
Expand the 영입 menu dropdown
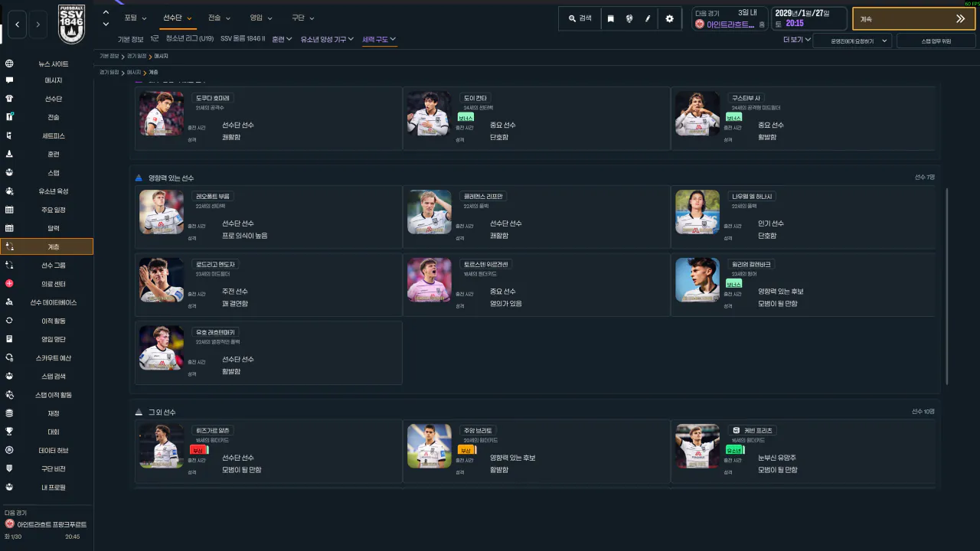pos(261,18)
